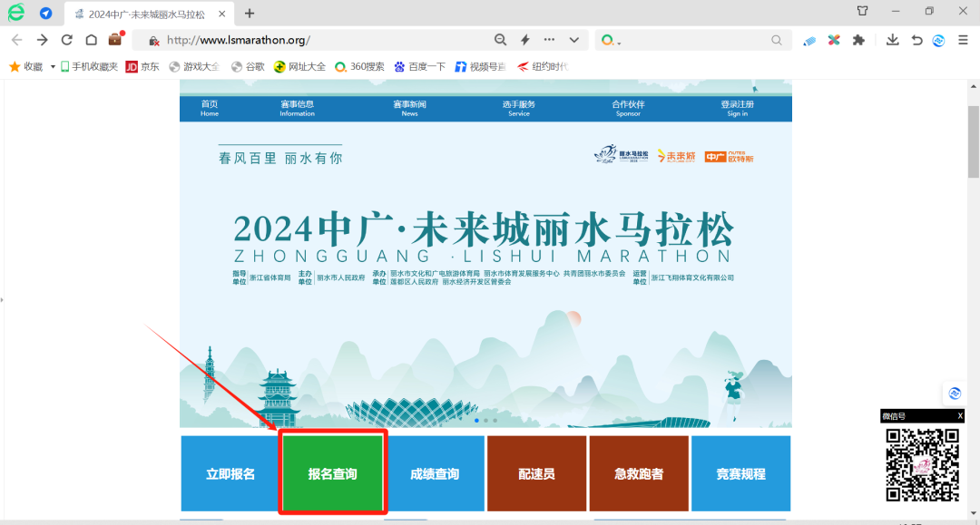Click the 立即报名 blue button
This screenshot has height=525, width=980.
[x=230, y=473]
